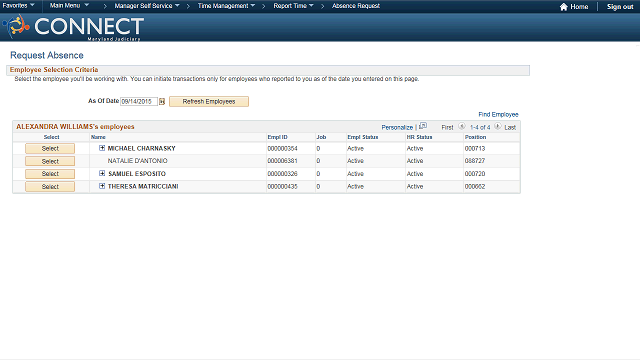
Task: Expand Samuel Esposito's direct reports
Action: point(102,173)
